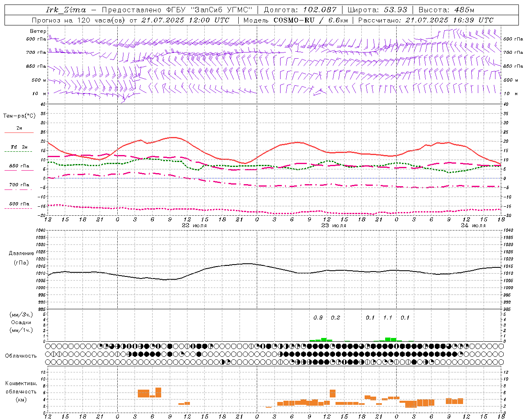Click the "Конвективн." convective cloud label

pos(21,383)
